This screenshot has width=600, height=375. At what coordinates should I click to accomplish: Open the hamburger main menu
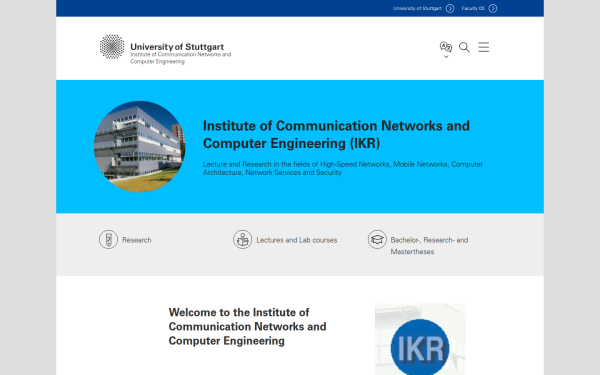click(484, 47)
